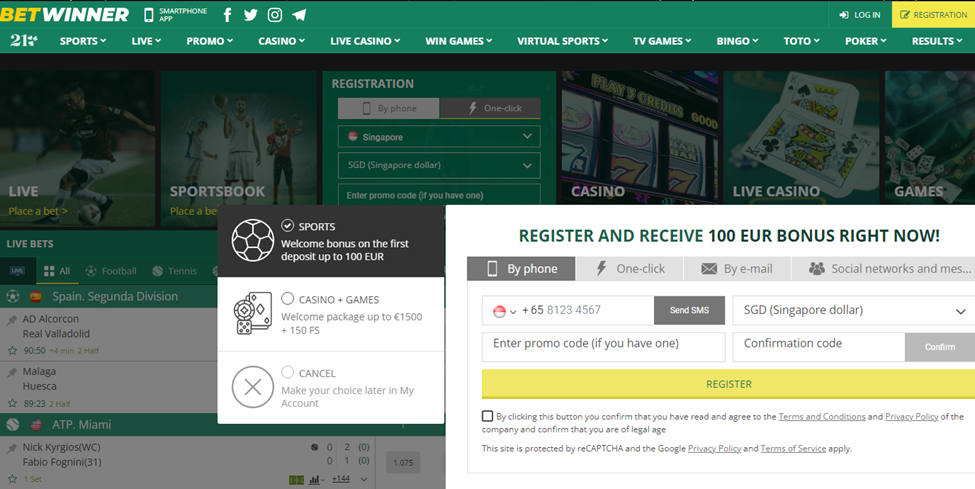
Task: Open statistics chart icon for Kyrgios match
Action: click(316, 479)
